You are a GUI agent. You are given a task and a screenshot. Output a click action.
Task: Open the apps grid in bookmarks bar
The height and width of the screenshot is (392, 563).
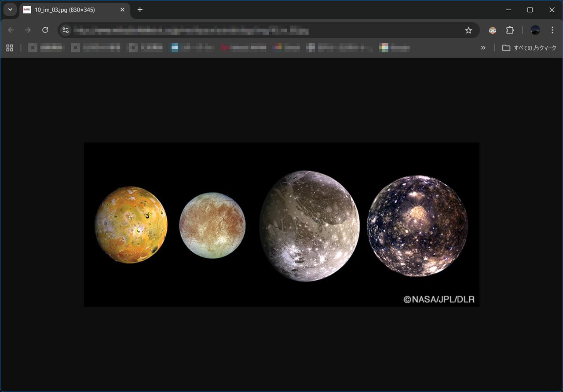(x=10, y=48)
